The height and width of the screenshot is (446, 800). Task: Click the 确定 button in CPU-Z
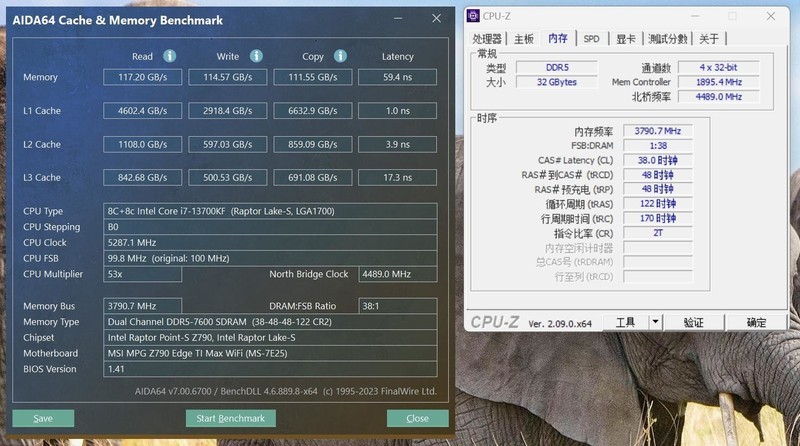pyautogui.click(x=756, y=322)
